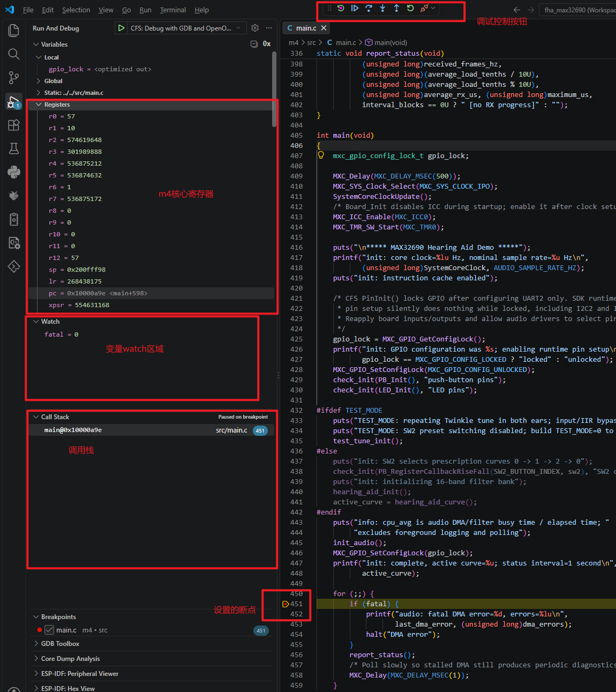Open launch.json with the gear icon
This screenshot has height=692, width=616.
[255, 28]
